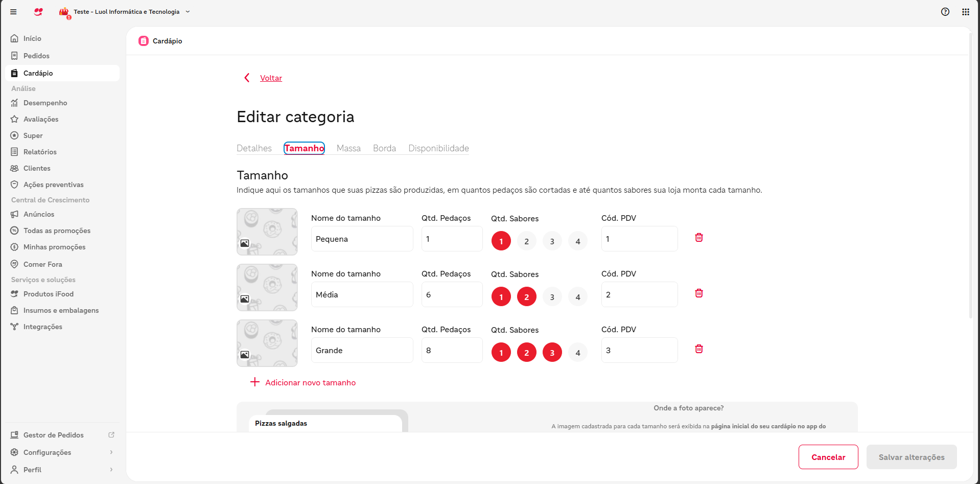The image size is (980, 484).
Task: Open Avaliações page
Action: pyautogui.click(x=62, y=119)
